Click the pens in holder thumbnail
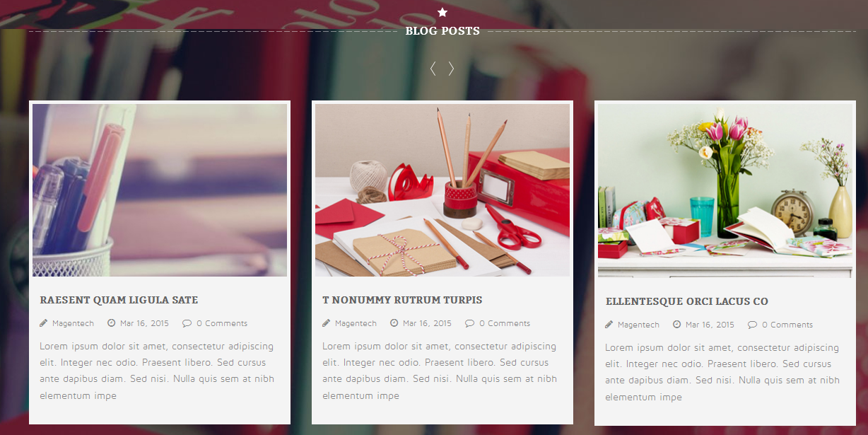The height and width of the screenshot is (435, 868). point(160,190)
